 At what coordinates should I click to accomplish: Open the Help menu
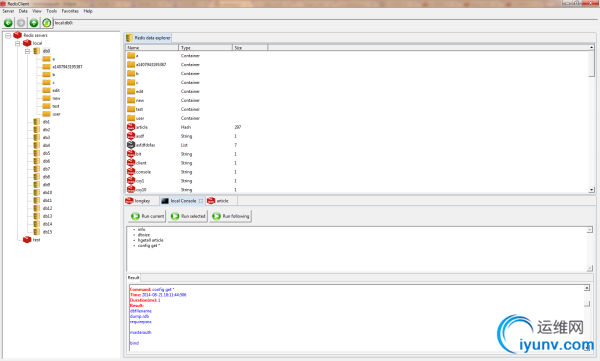tap(88, 11)
